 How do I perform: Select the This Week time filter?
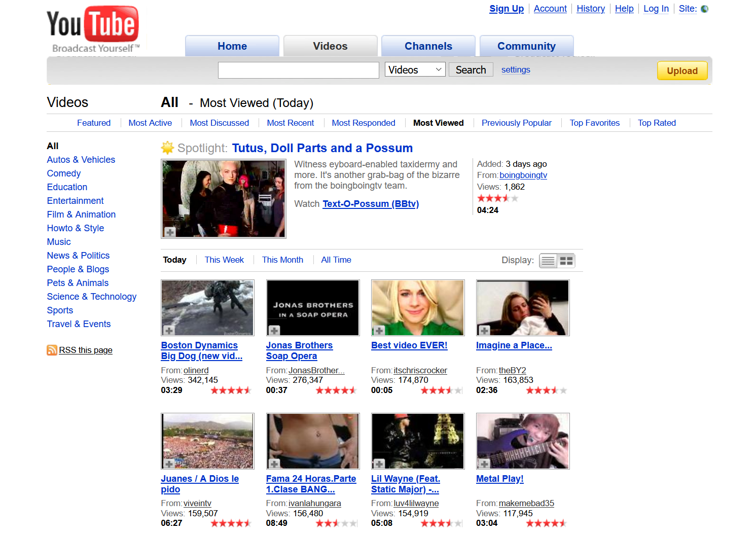click(x=224, y=260)
